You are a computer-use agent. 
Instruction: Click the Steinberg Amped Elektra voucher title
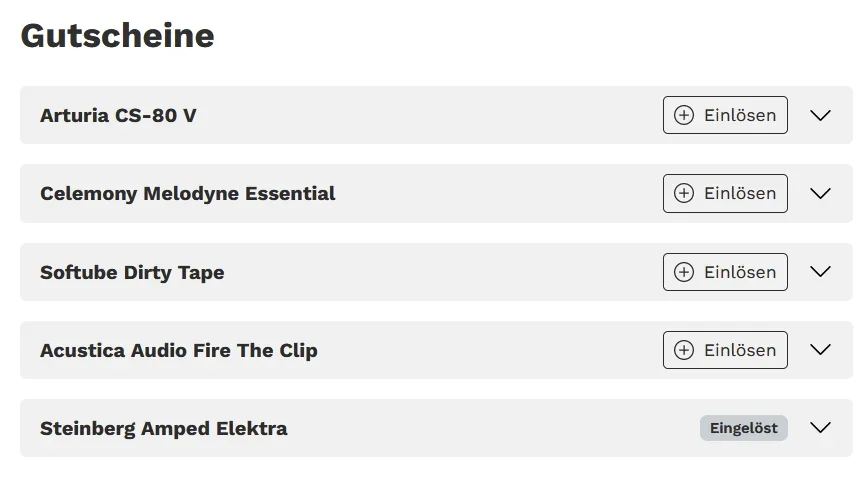click(164, 428)
